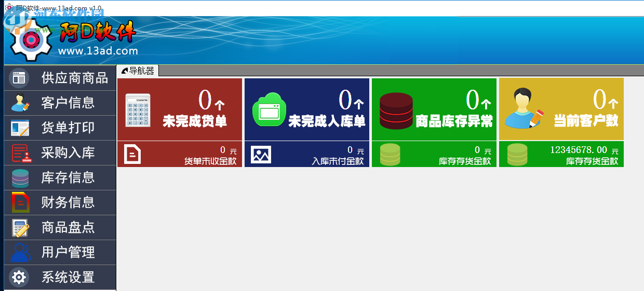This screenshot has width=644, height=291.
Task: Click the www.13ad.com link in banner
Action: pyautogui.click(x=98, y=51)
